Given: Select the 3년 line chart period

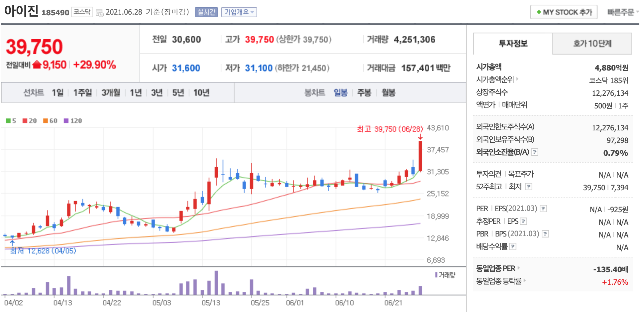Looking at the screenshot, I should [x=157, y=92].
